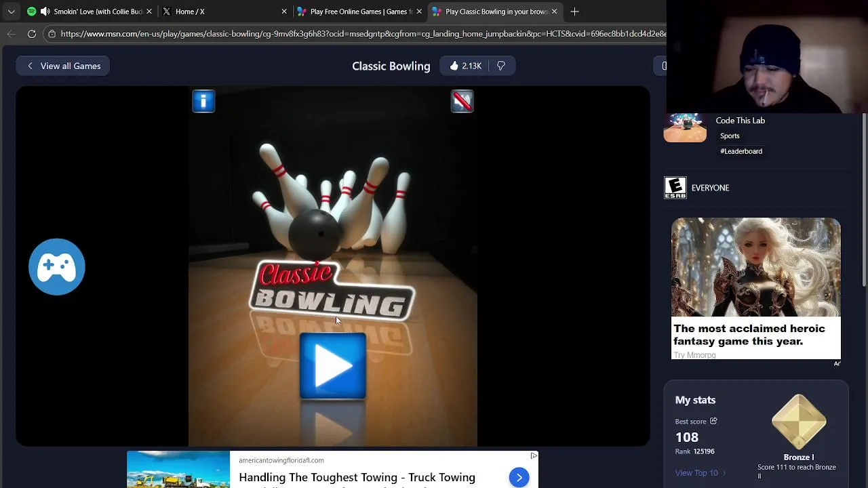Click the address bar URL
This screenshot has width=868, height=488.
tap(363, 34)
